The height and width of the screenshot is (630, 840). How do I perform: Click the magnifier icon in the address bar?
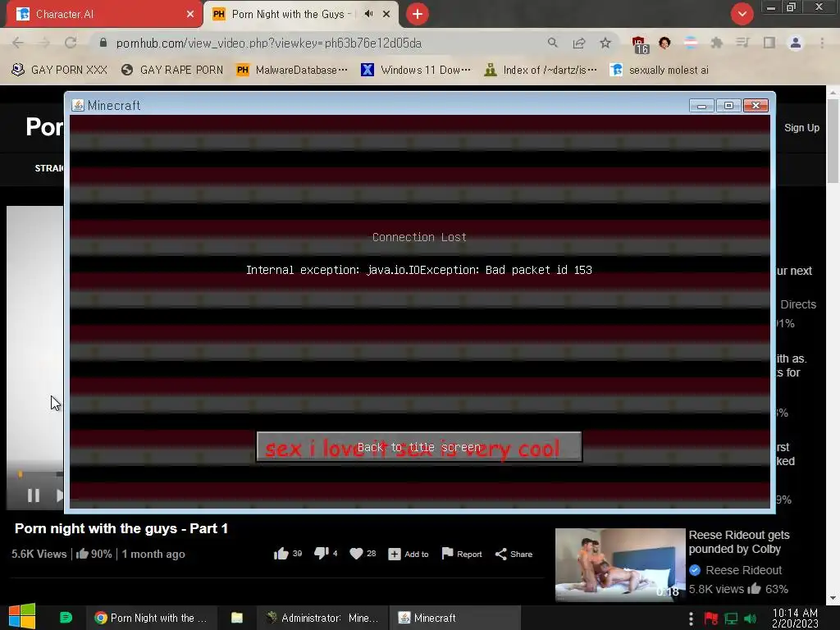(552, 43)
